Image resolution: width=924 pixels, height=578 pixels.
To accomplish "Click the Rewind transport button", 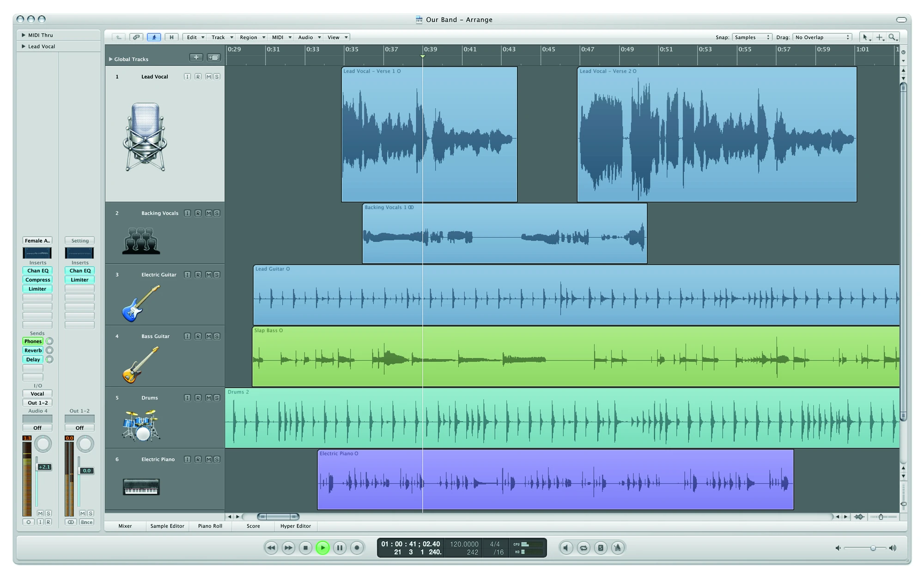I will coord(271,548).
